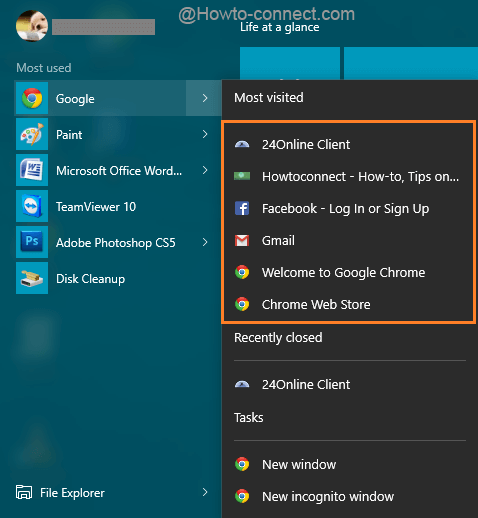Click the Paint app icon
The image size is (478, 518).
coord(32,134)
